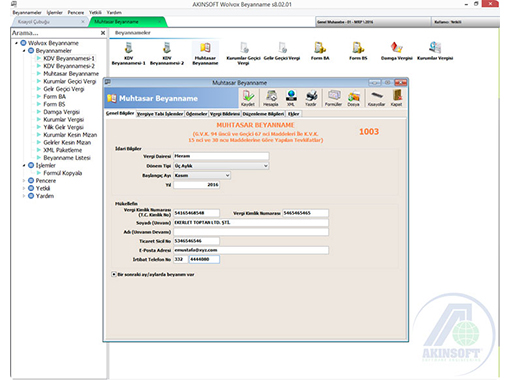Viewport: 510px width, 380px height.
Task: Open the Yetkili menu
Action: click(x=95, y=13)
